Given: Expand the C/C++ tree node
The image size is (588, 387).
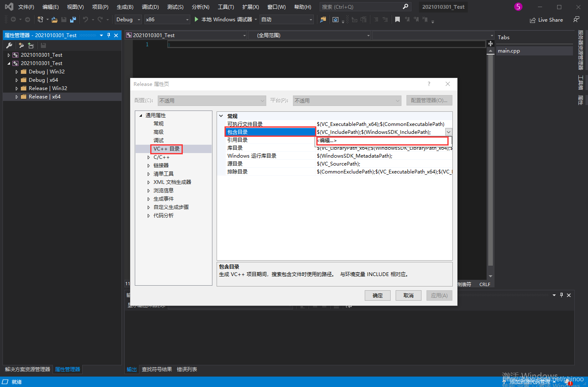Looking at the screenshot, I should 149,157.
